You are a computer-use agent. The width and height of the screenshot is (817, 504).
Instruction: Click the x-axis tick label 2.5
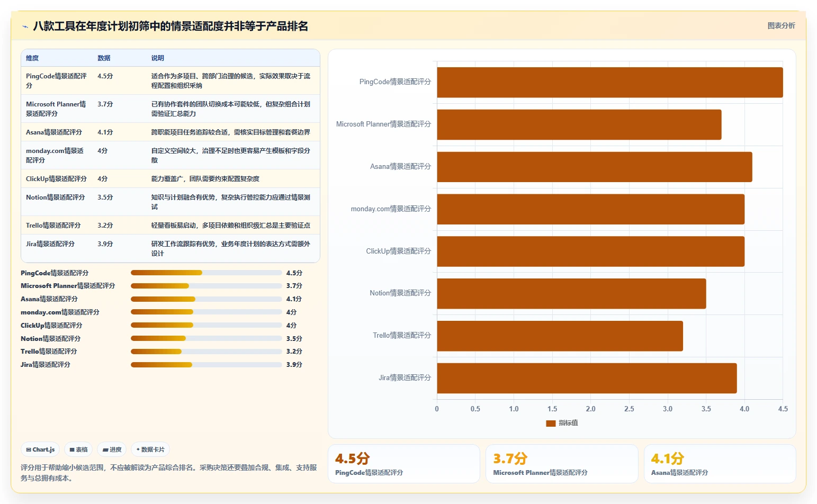(629, 409)
